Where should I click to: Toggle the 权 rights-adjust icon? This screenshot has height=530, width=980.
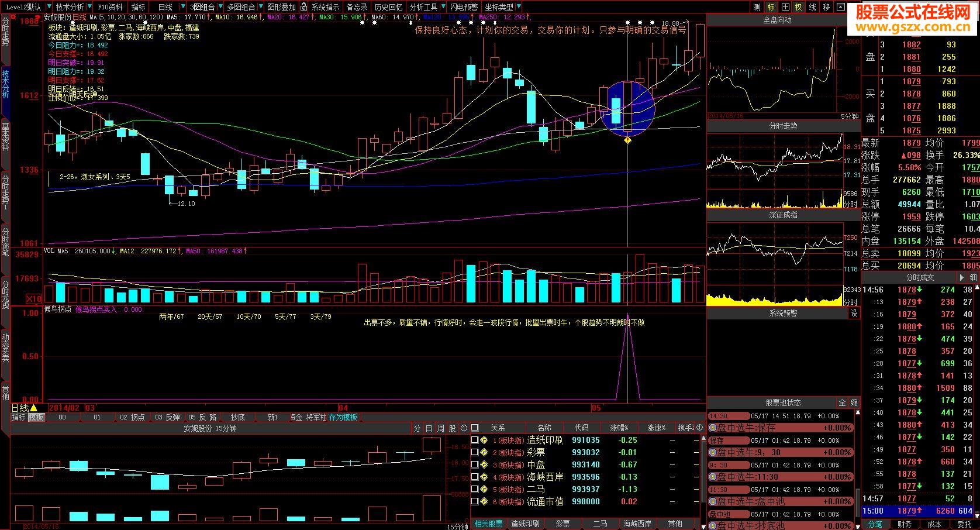pyautogui.click(x=799, y=7)
